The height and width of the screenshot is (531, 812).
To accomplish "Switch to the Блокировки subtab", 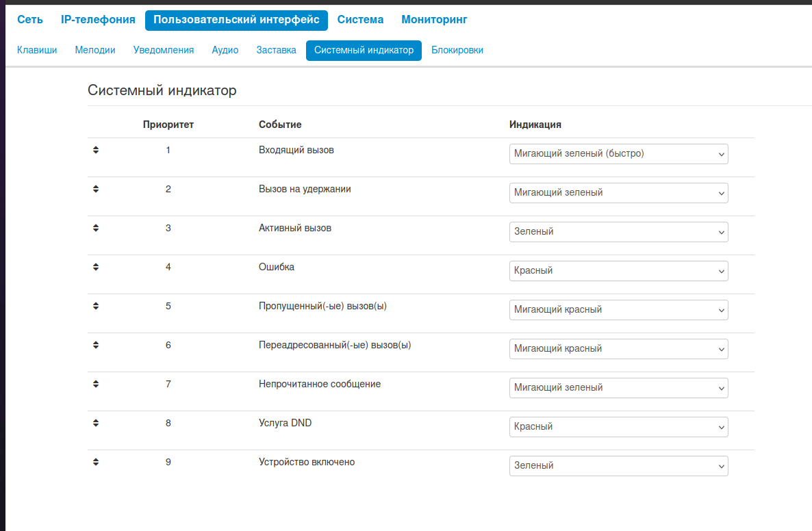I will coord(457,50).
